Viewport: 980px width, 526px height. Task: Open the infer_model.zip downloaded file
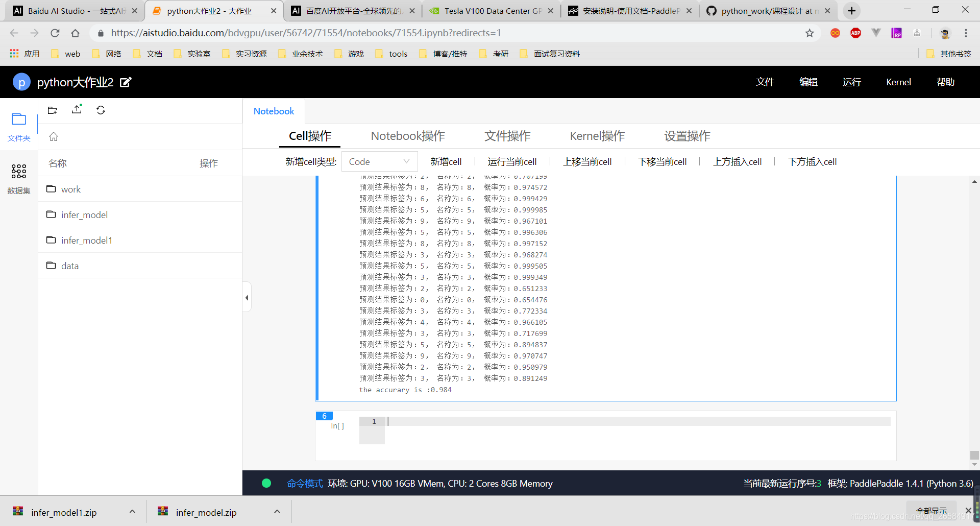(x=206, y=512)
